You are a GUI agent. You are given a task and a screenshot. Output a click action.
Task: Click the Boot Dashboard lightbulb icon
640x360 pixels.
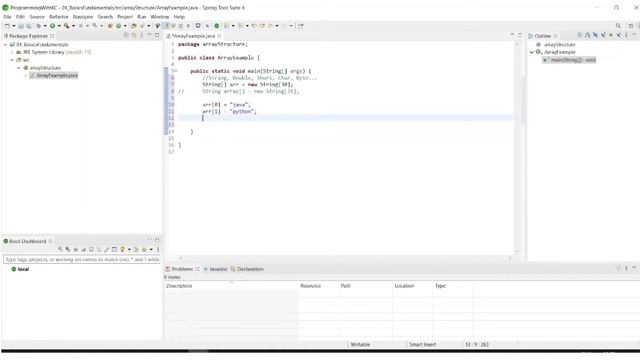(122, 249)
